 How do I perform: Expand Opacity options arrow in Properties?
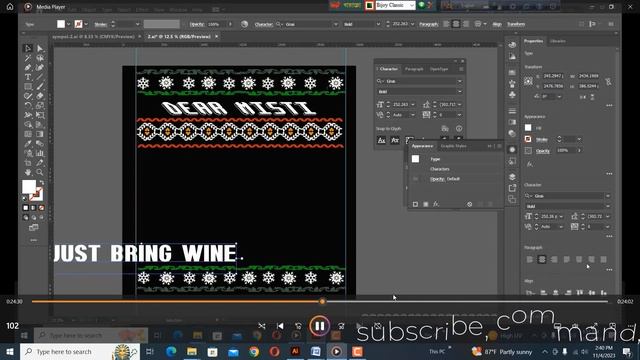click(x=579, y=151)
